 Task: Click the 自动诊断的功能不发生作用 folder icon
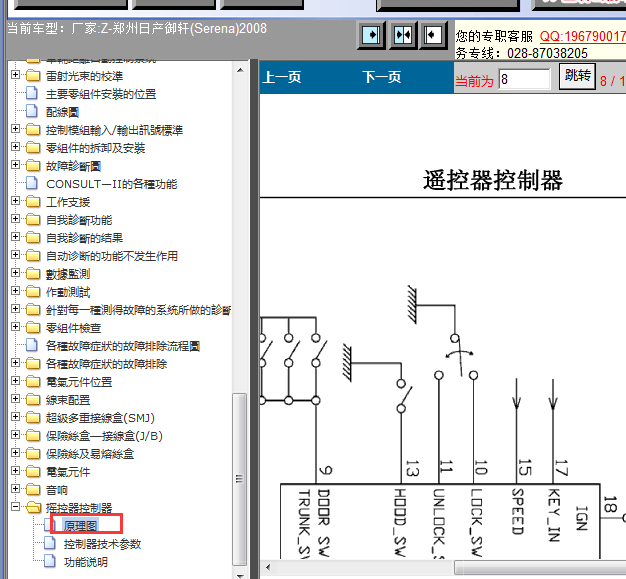pyautogui.click(x=33, y=256)
